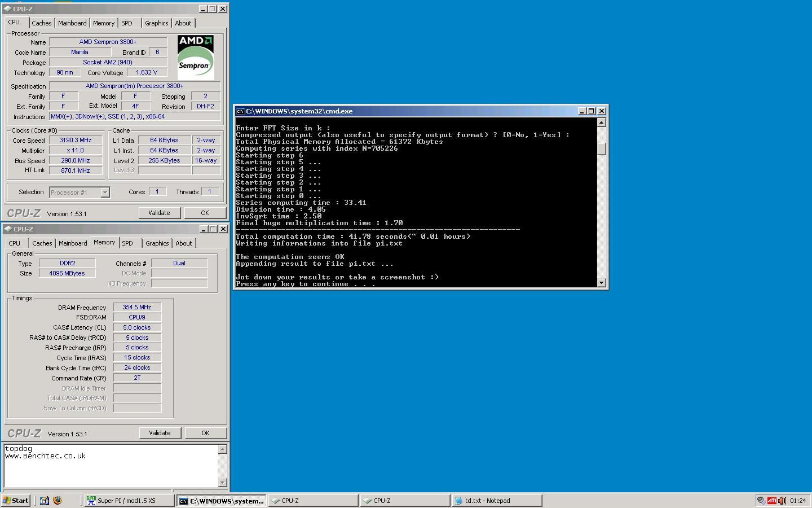The width and height of the screenshot is (812, 508).
Task: Click the grey tray icon left of the ATI icon
Action: click(761, 501)
